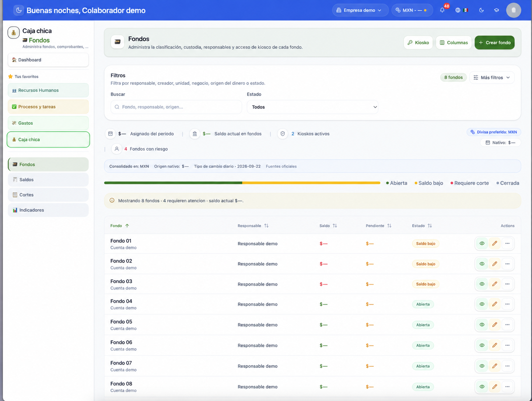The image size is (532, 401).
Task: Click the Caja chica money bag icon
Action: (14, 32)
